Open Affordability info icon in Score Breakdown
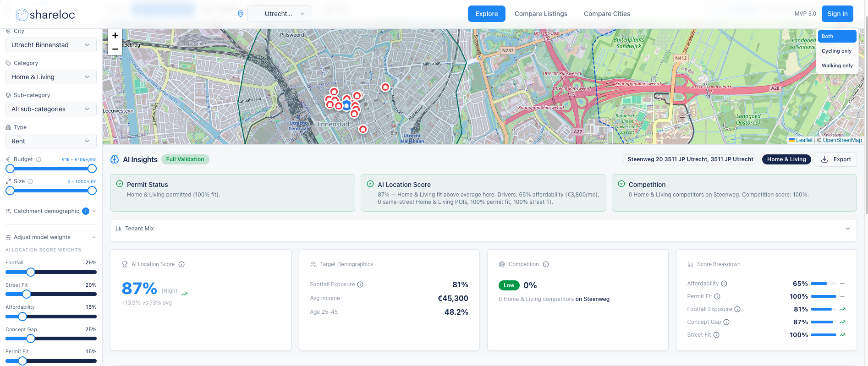This screenshot has height=366, width=868. 724,284
